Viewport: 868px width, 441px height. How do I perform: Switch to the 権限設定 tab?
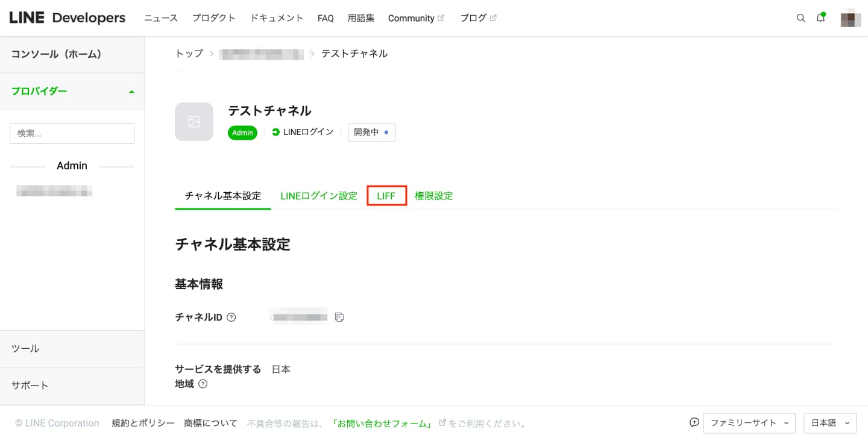434,196
